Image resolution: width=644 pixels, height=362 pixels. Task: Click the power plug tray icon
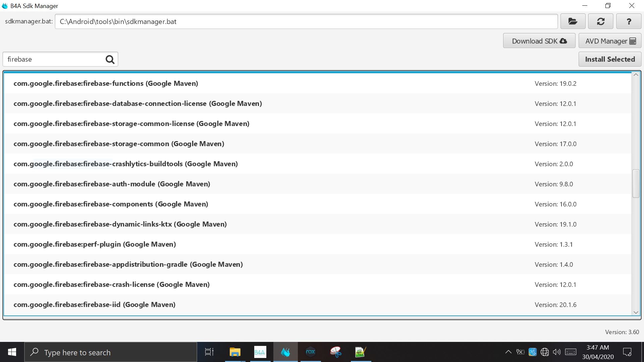[520, 352]
